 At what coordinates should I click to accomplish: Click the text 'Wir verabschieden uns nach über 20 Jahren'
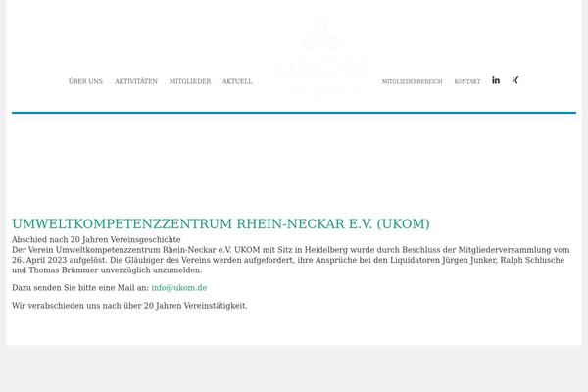(97, 306)
